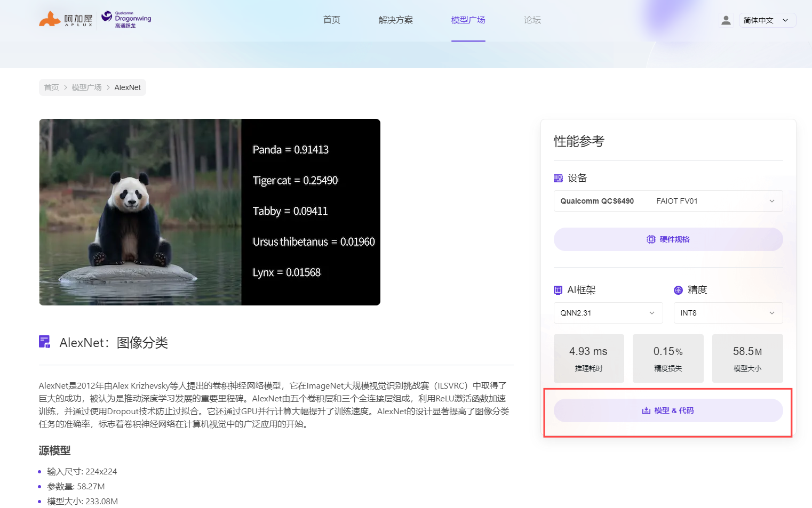812x508 pixels.
Task: Click the bookmark icon beside AlexNet title
Action: coord(44,342)
